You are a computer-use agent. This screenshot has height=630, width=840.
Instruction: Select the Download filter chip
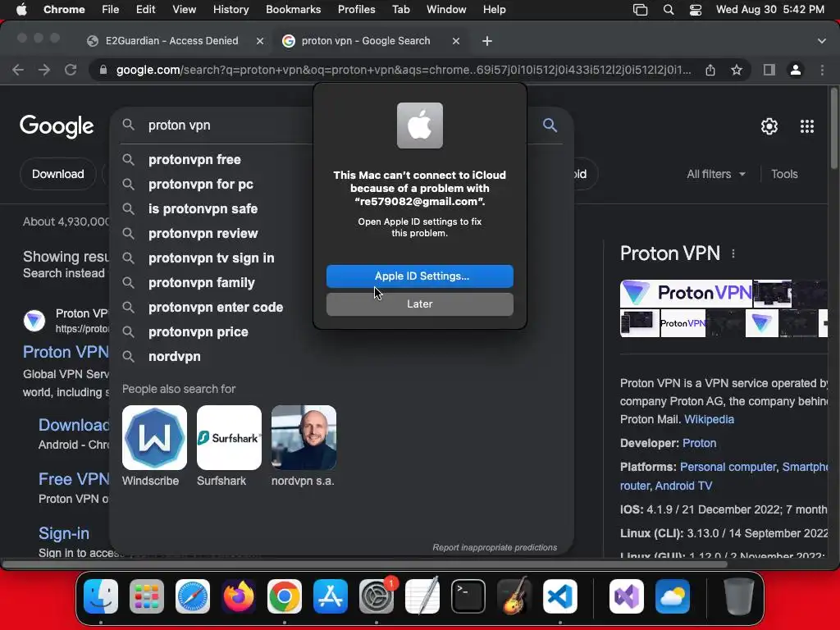click(x=58, y=174)
